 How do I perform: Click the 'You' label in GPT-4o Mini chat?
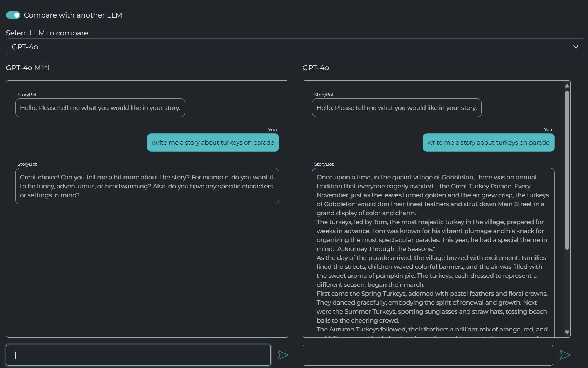272,130
